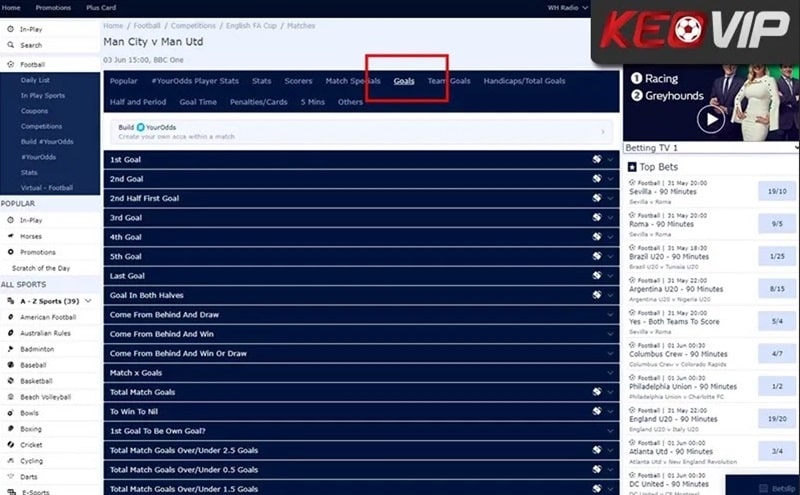Open the Competitions breadcrumb link
This screenshot has width=800, height=495.
193,26
